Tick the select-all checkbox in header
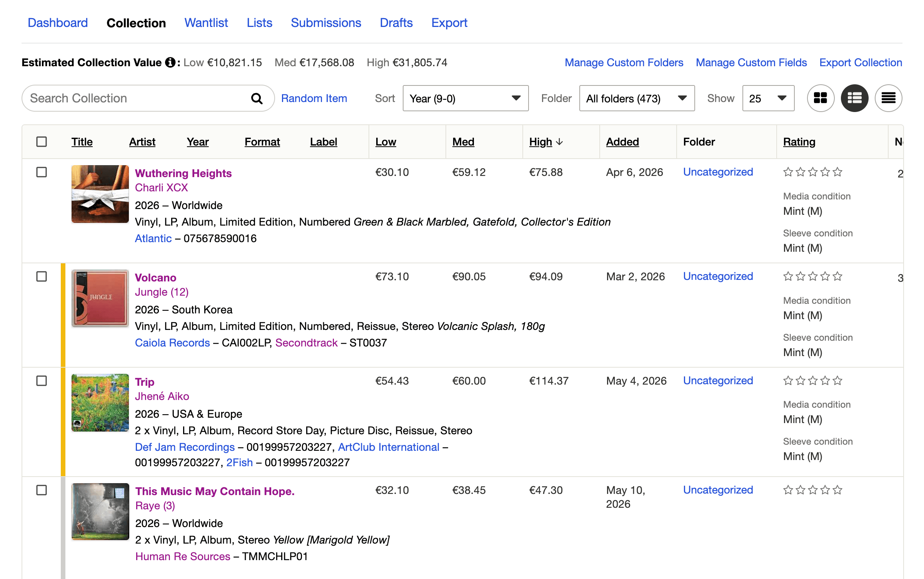 42,142
